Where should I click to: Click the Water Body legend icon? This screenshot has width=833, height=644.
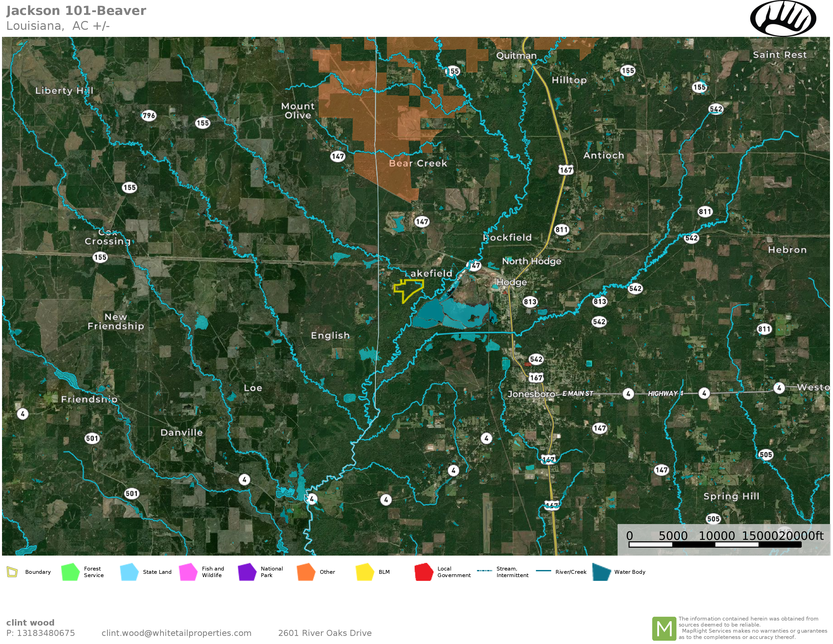[x=601, y=572]
